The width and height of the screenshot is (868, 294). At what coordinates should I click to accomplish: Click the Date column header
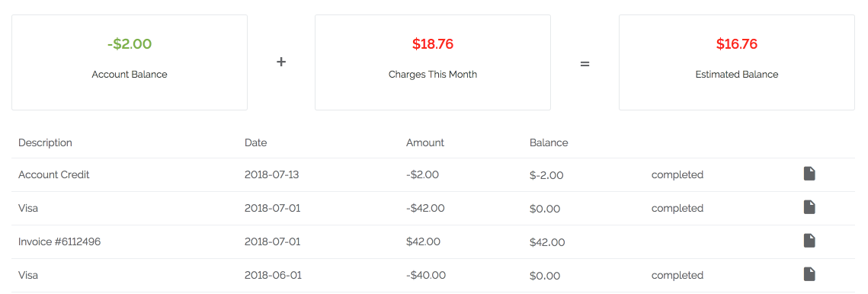coord(256,143)
